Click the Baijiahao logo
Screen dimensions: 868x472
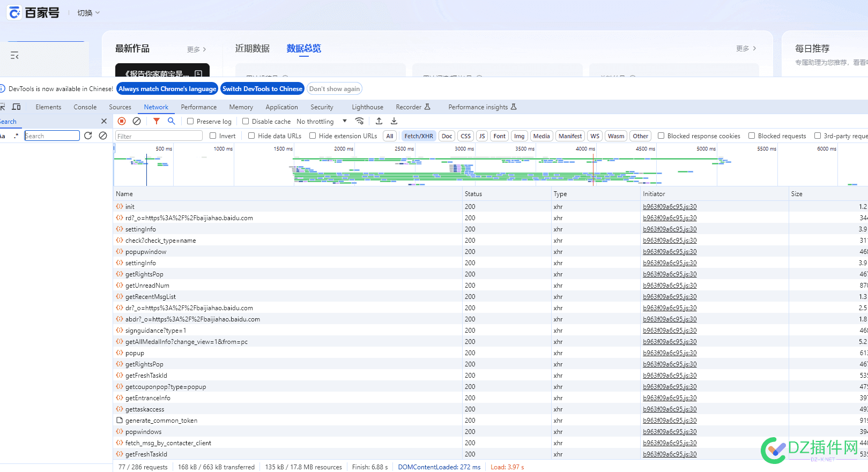(x=34, y=12)
